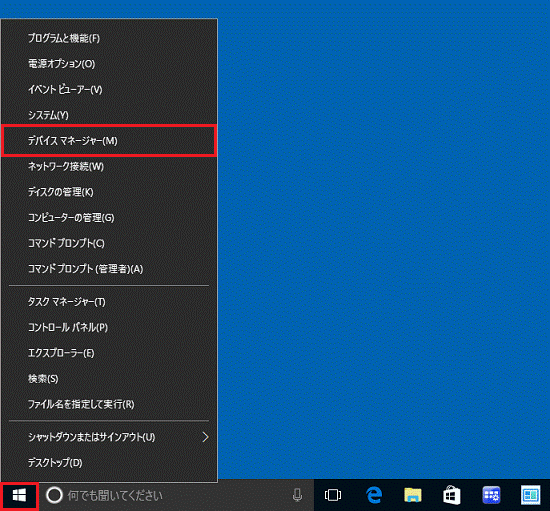Click the Cortana circle icon
This screenshot has height=511, width=550.
click(x=54, y=496)
